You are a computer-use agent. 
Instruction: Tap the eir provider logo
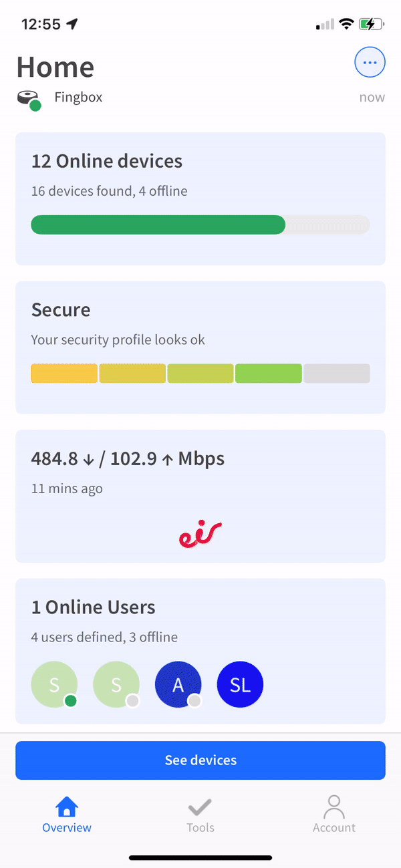click(x=200, y=535)
